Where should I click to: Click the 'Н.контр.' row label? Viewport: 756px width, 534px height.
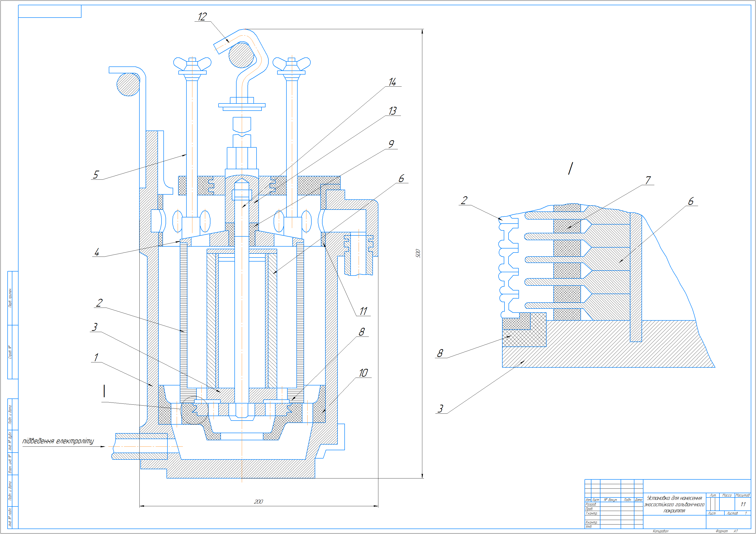pyautogui.click(x=591, y=522)
